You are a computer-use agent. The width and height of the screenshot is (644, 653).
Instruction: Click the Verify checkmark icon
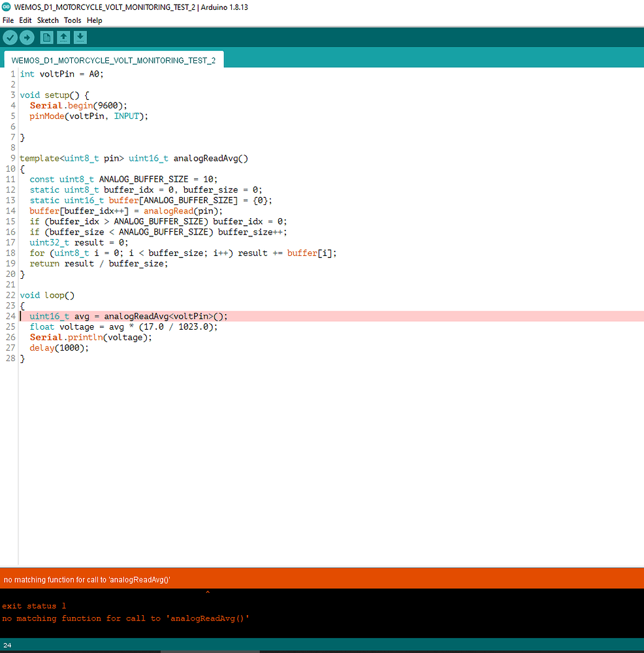(10, 37)
